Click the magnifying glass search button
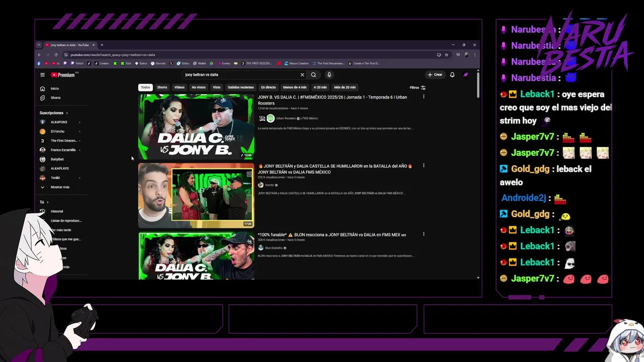 tap(313, 75)
